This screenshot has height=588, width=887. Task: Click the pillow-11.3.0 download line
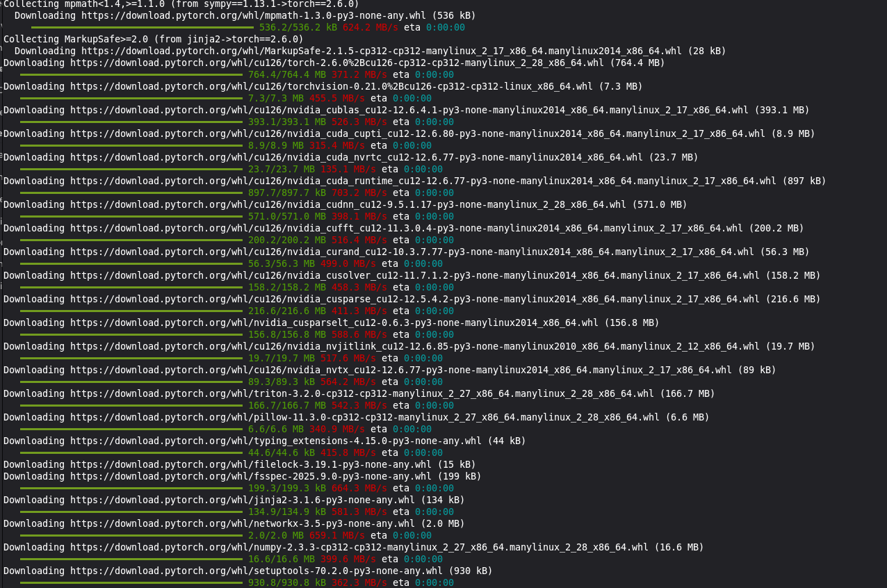click(357, 417)
